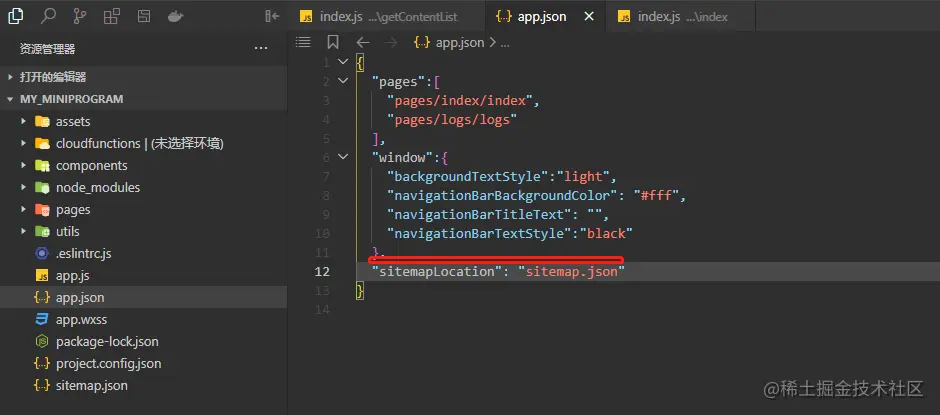Image resolution: width=940 pixels, height=415 pixels.
Task: Fold the root object at line 1
Action: (343, 62)
